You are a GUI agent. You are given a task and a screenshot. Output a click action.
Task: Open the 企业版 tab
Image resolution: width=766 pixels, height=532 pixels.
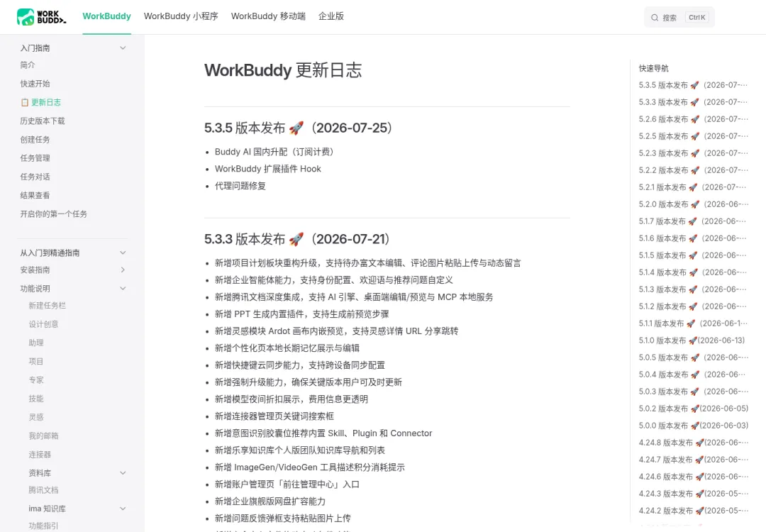331,16
